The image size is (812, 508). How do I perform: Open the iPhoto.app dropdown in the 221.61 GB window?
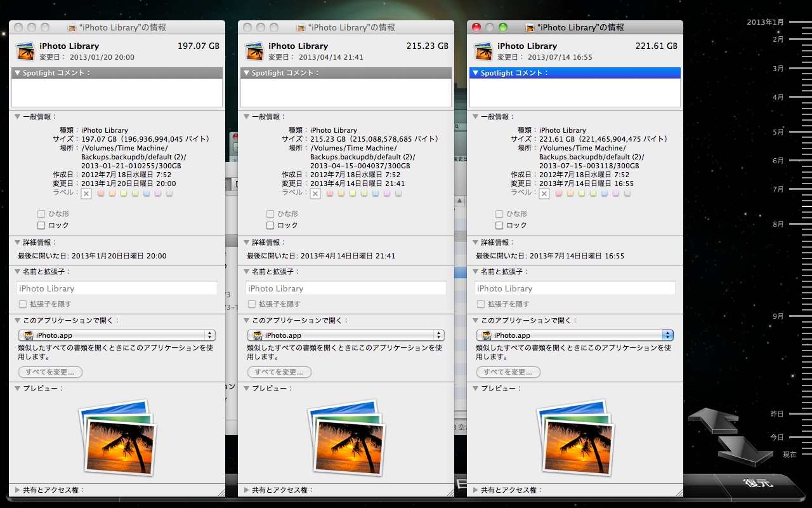click(575, 335)
